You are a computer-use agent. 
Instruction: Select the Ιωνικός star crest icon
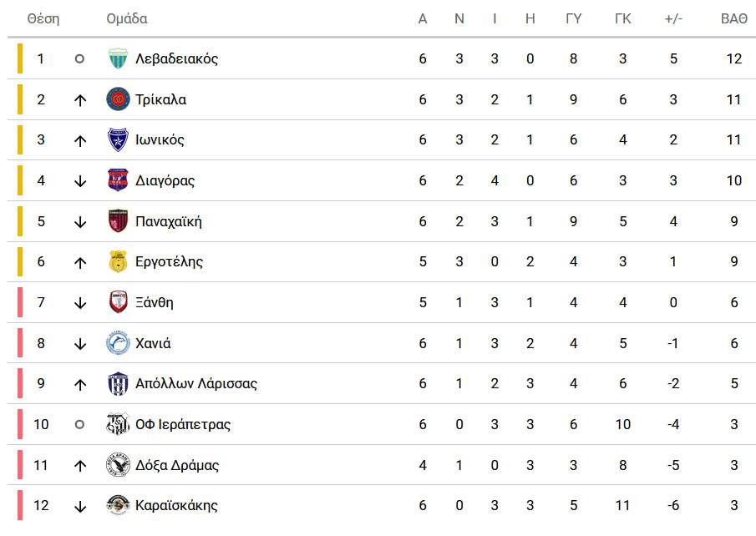118,139
